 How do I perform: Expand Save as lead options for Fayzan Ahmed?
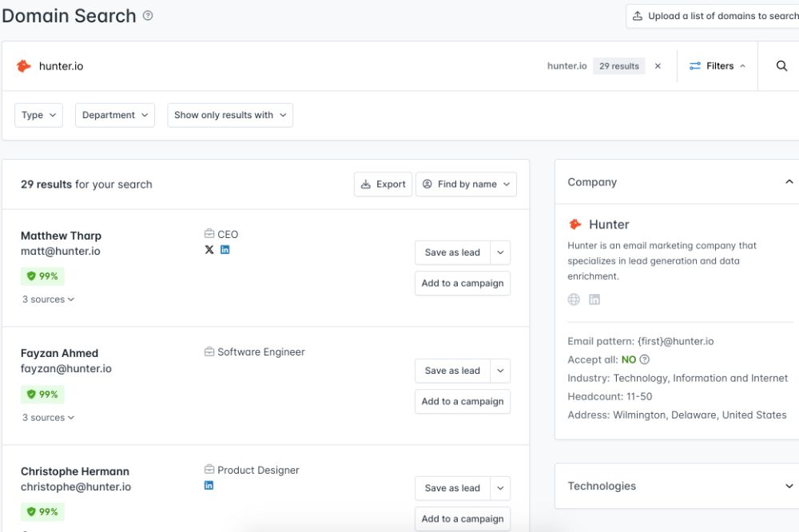(500, 371)
